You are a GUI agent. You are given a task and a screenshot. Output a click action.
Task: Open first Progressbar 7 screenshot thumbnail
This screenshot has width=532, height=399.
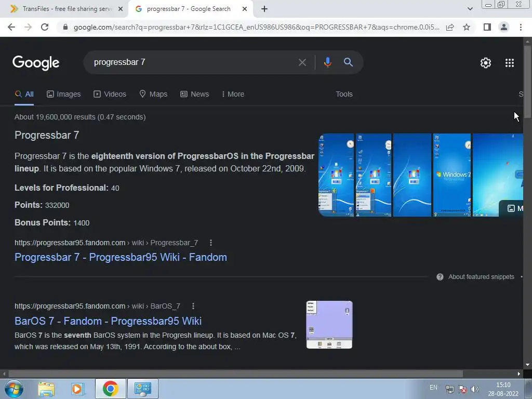336,175
